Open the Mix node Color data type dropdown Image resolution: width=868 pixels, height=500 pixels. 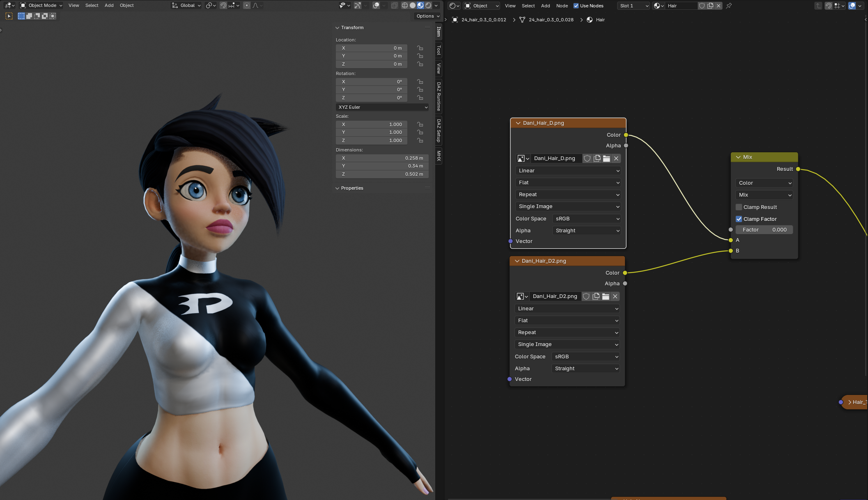point(764,183)
